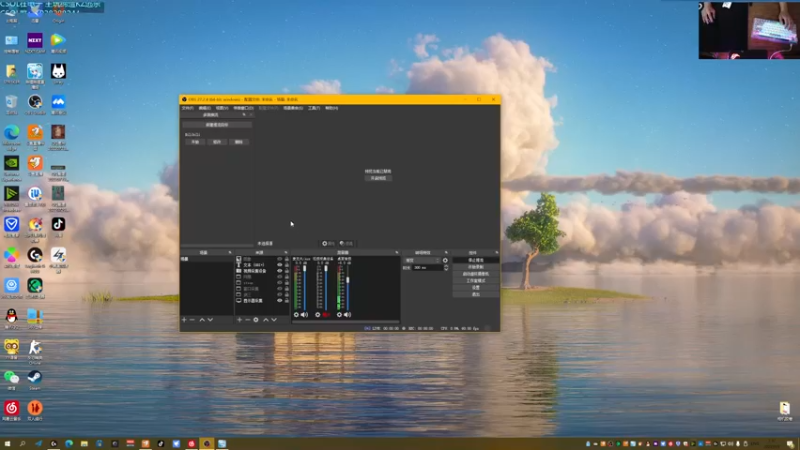
Task: Click the Desktop Audio volume slider
Action: 348,288
